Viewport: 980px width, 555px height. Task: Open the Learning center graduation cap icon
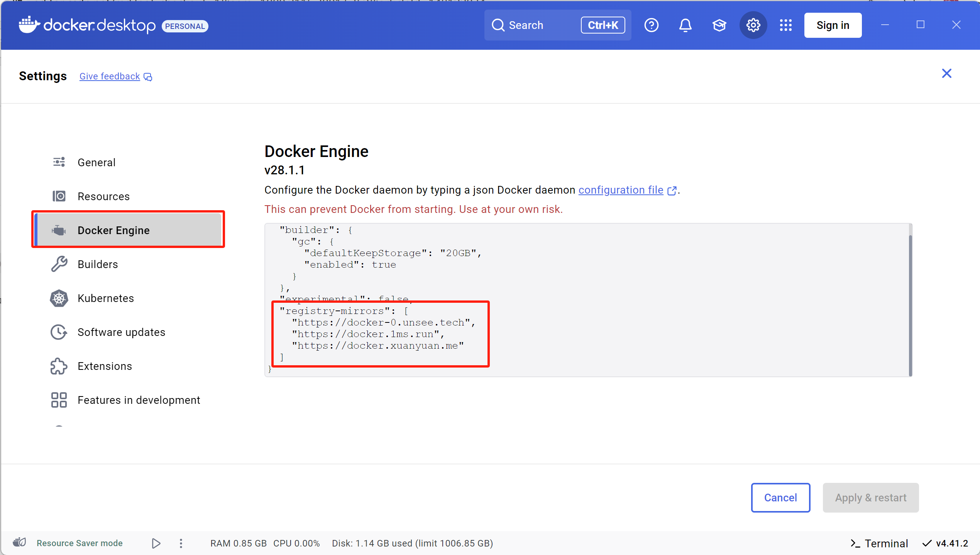(x=719, y=25)
